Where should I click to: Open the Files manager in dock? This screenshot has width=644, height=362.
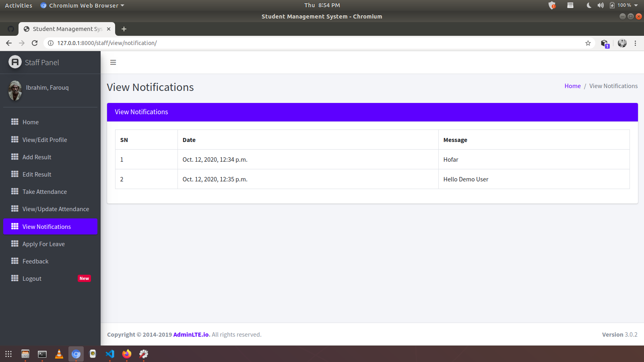25,354
